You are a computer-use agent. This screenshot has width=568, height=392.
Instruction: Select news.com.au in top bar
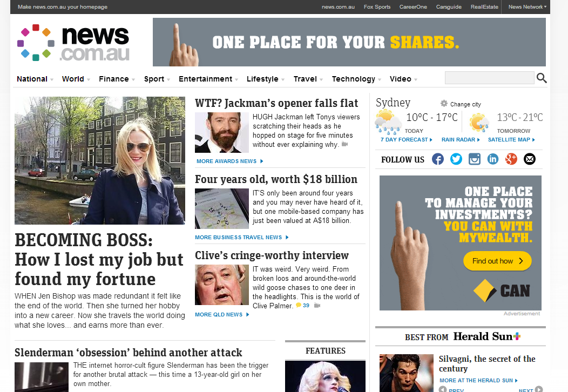click(338, 7)
